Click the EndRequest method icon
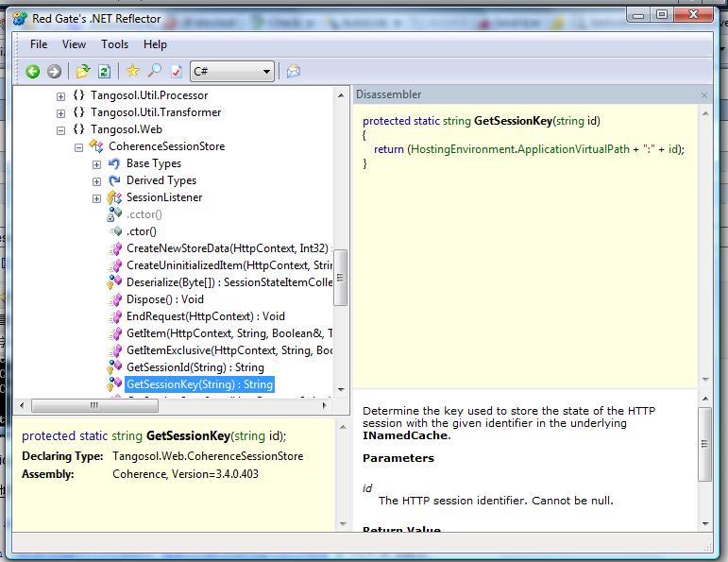728x562 pixels. coord(115,316)
